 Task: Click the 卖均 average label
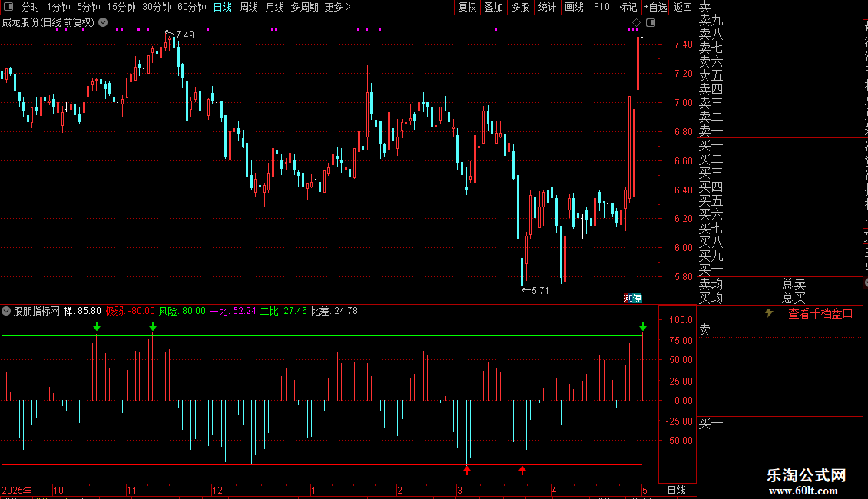pyautogui.click(x=711, y=284)
